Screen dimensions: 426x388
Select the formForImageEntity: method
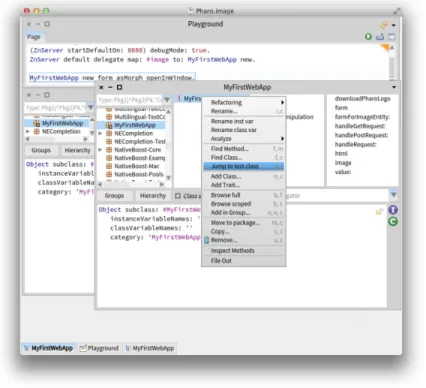pyautogui.click(x=362, y=117)
